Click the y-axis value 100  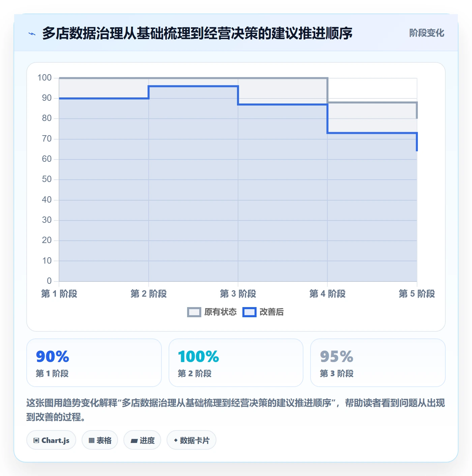pyautogui.click(x=45, y=78)
